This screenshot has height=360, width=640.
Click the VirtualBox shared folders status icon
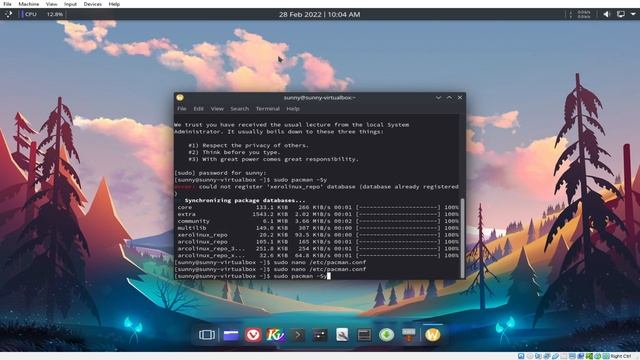(x=564, y=356)
